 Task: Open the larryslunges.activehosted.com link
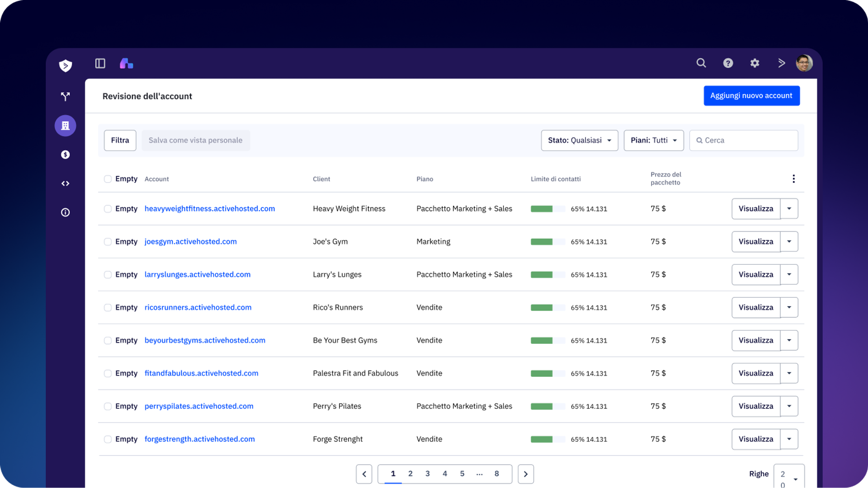tap(198, 274)
